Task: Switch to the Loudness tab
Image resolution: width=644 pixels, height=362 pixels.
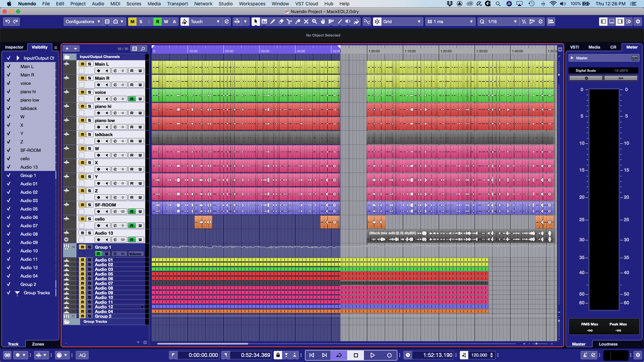Action: pyautogui.click(x=608, y=344)
